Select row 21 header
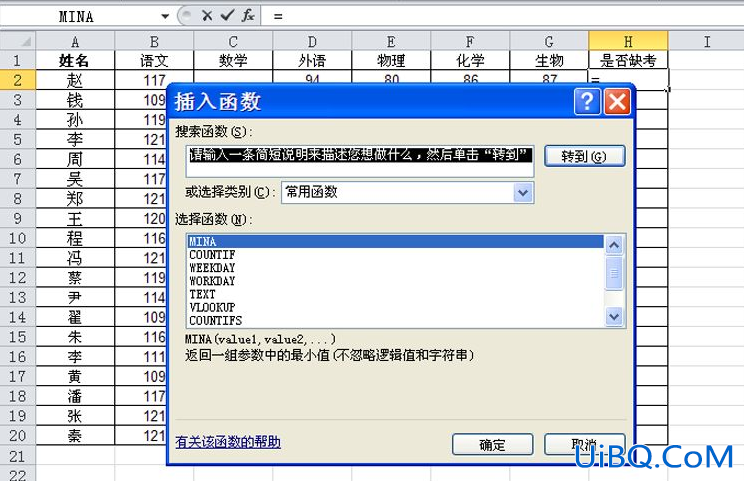The image size is (744, 481). (18, 456)
